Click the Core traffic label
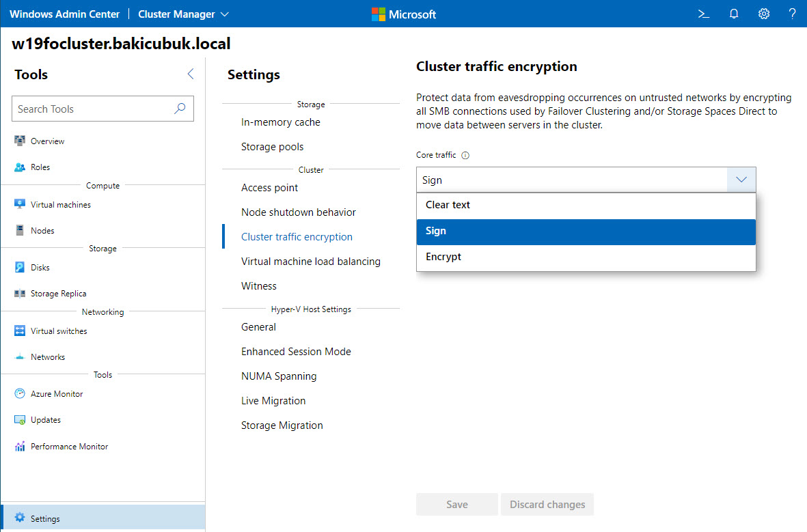Screen dimensions: 807x532 436,155
